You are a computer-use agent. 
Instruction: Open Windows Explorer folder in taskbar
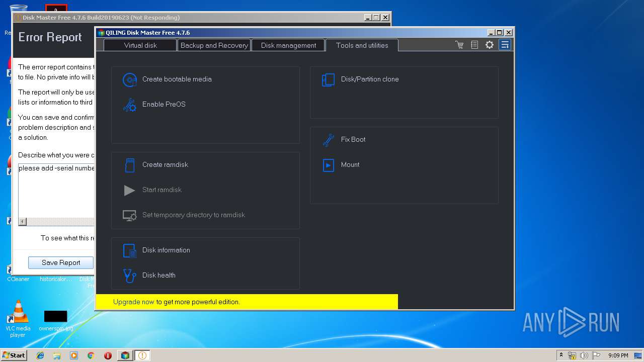(x=57, y=355)
